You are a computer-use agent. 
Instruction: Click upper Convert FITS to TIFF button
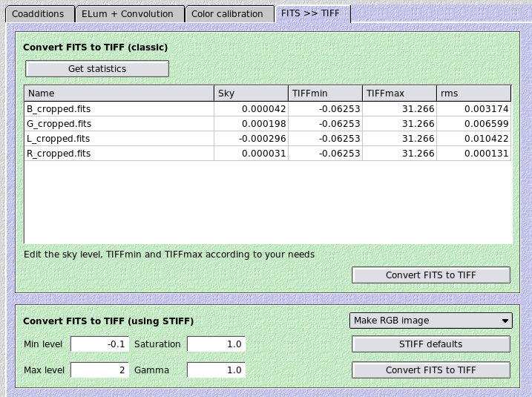click(430, 275)
